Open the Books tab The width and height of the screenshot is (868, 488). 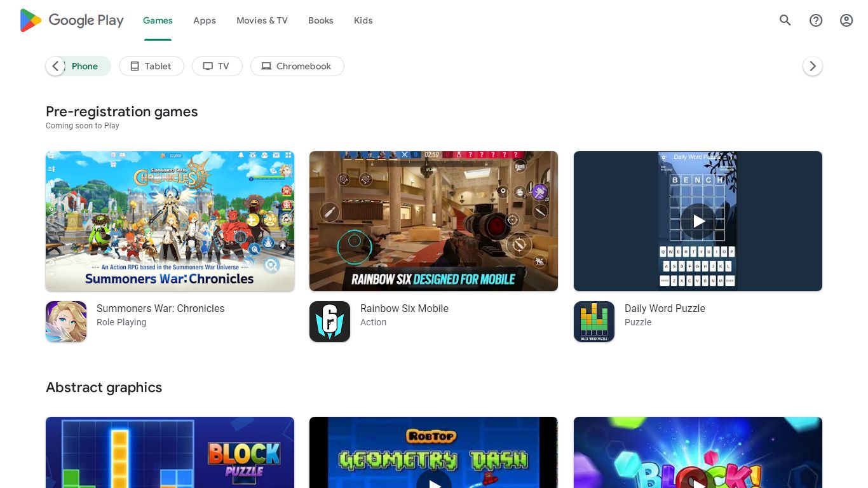tap(321, 20)
